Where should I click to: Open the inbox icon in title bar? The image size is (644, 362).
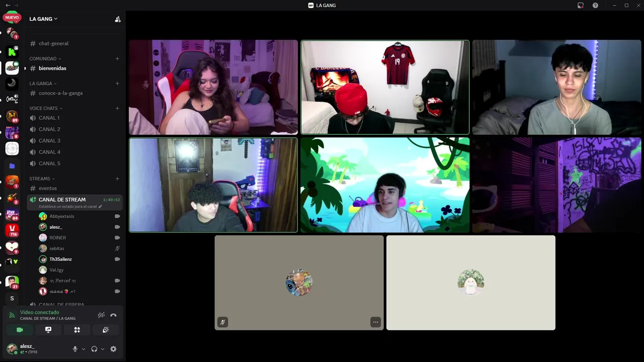(581, 5)
